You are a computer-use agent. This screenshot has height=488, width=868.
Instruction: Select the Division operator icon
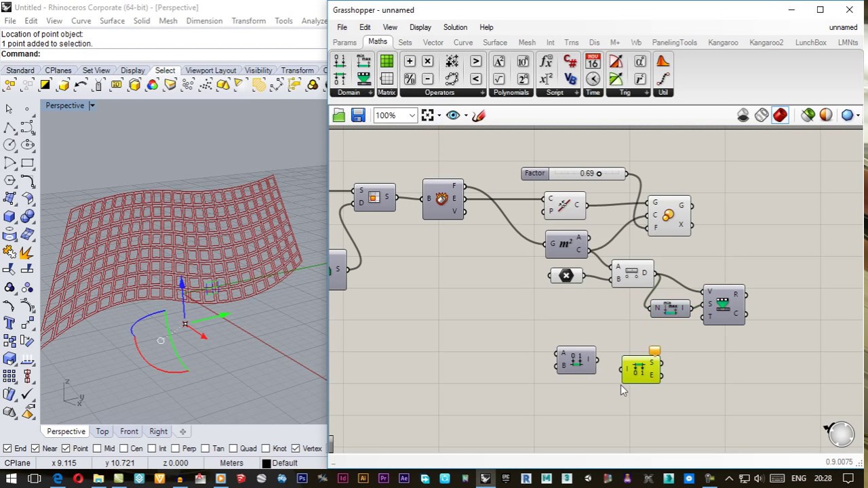pos(410,79)
